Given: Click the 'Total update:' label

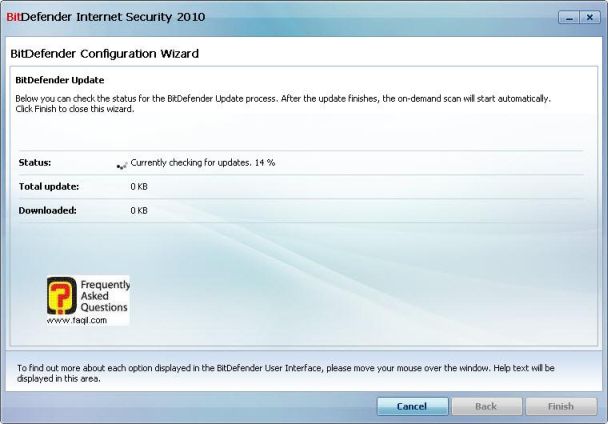Looking at the screenshot, I should pyautogui.click(x=49, y=187).
